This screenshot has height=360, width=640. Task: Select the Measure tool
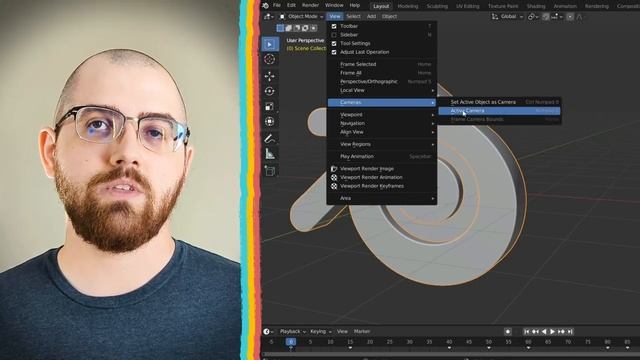(x=269, y=154)
